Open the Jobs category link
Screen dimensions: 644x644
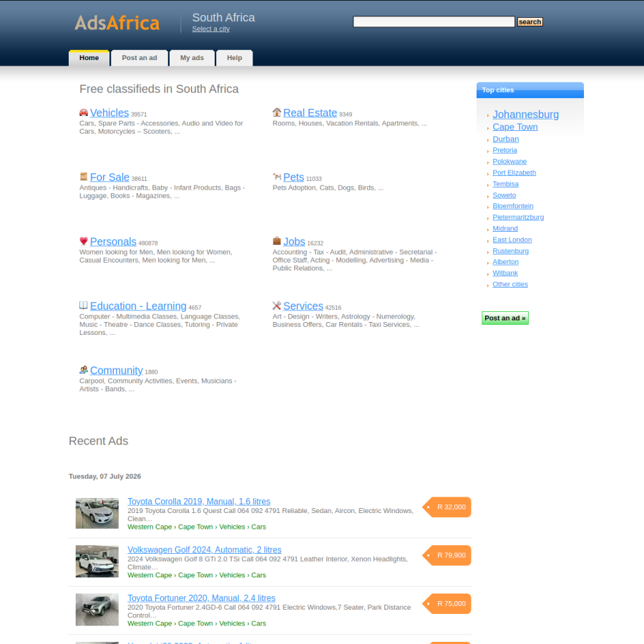(x=294, y=242)
